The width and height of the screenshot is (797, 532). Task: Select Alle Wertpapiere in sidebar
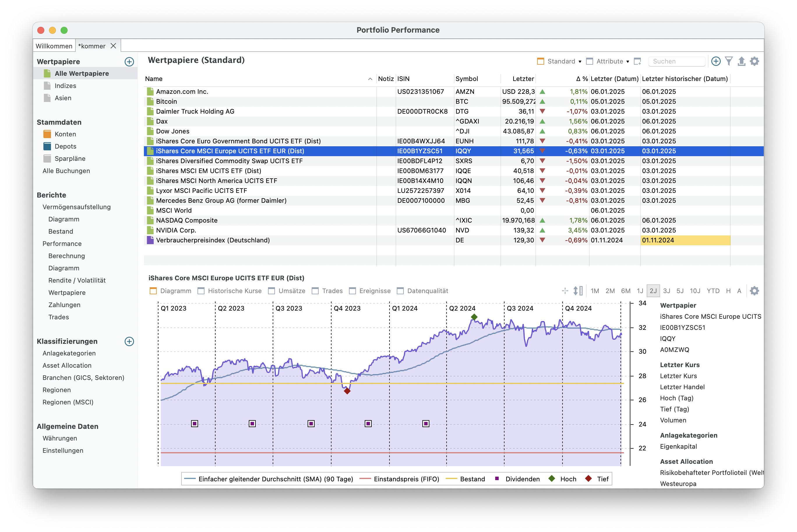click(x=81, y=73)
